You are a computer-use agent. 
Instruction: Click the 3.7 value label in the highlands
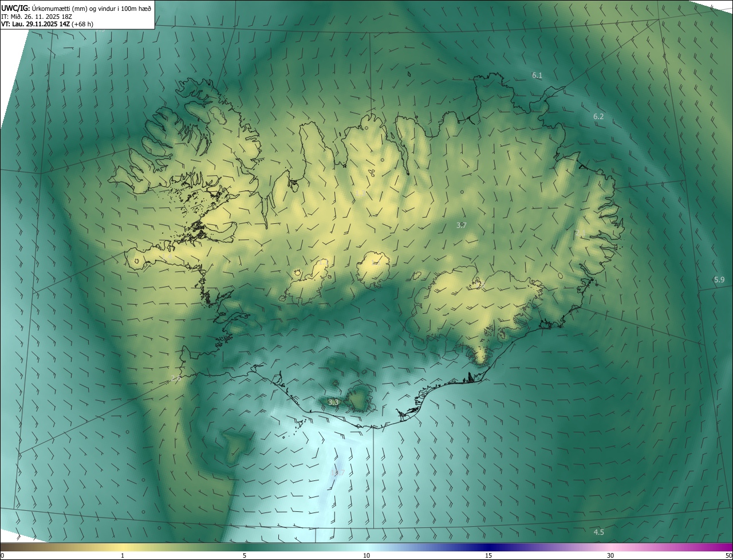[x=462, y=225]
